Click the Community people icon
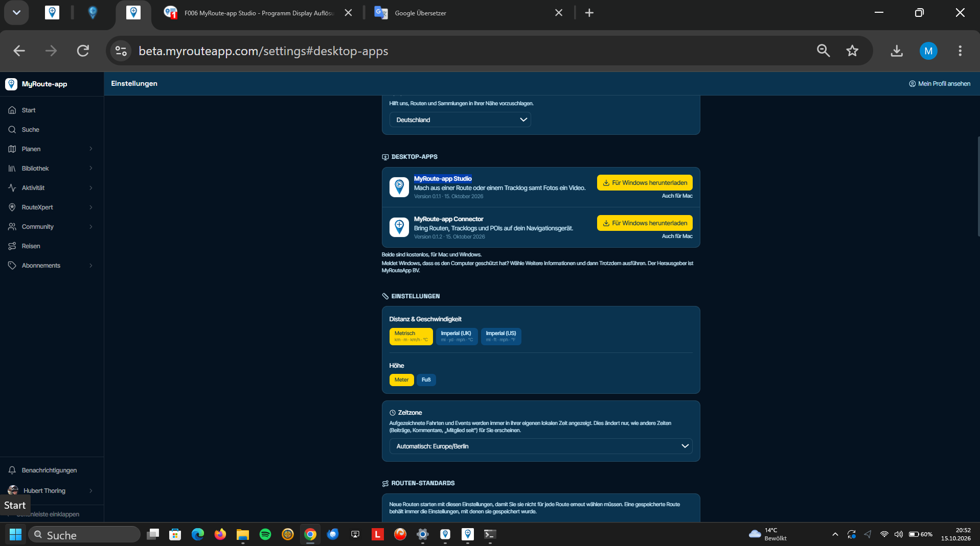 coord(12,226)
